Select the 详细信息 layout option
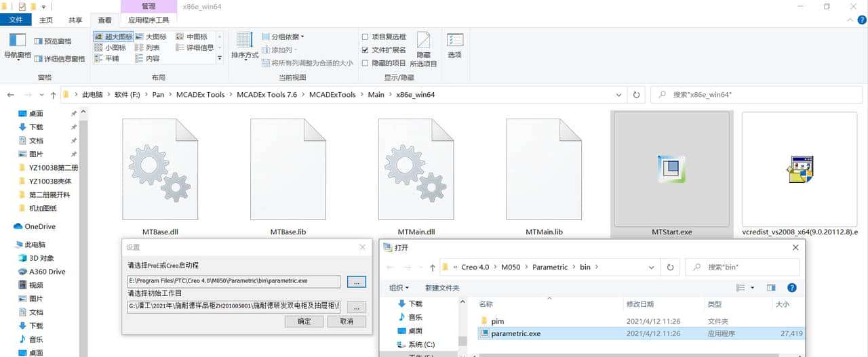 pos(195,47)
